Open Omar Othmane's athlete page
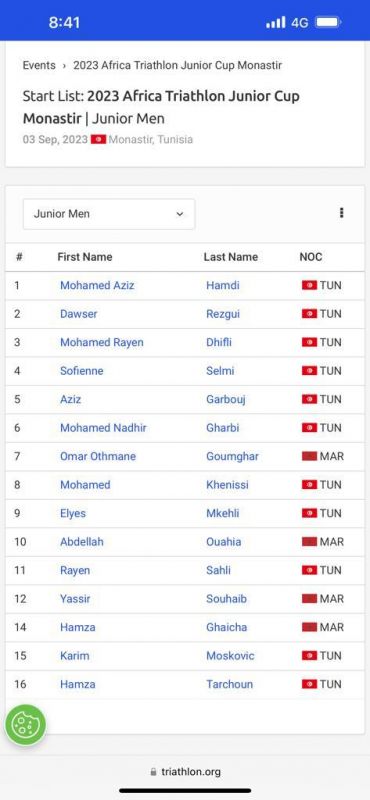This screenshot has height=800, width=370. point(98,456)
